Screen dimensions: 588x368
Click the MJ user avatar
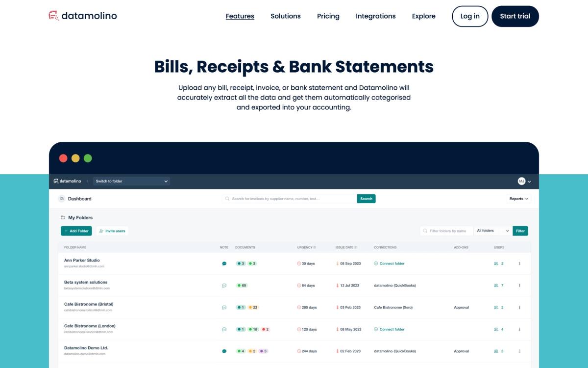click(521, 181)
